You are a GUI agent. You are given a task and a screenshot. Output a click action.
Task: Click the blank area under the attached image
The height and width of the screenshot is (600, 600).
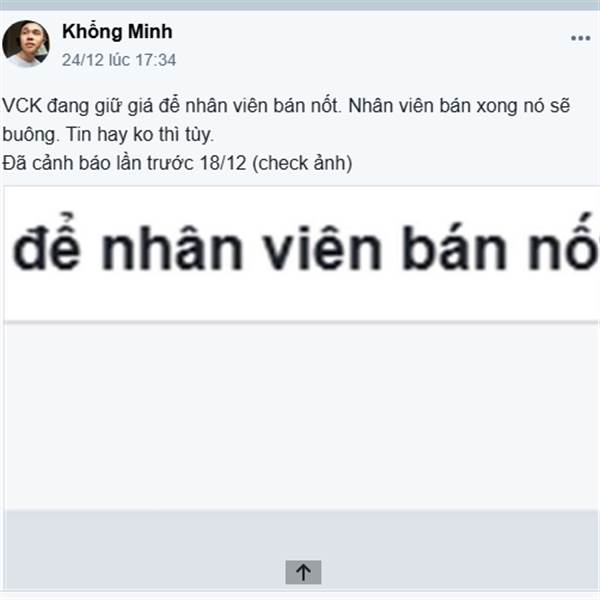[302, 416]
